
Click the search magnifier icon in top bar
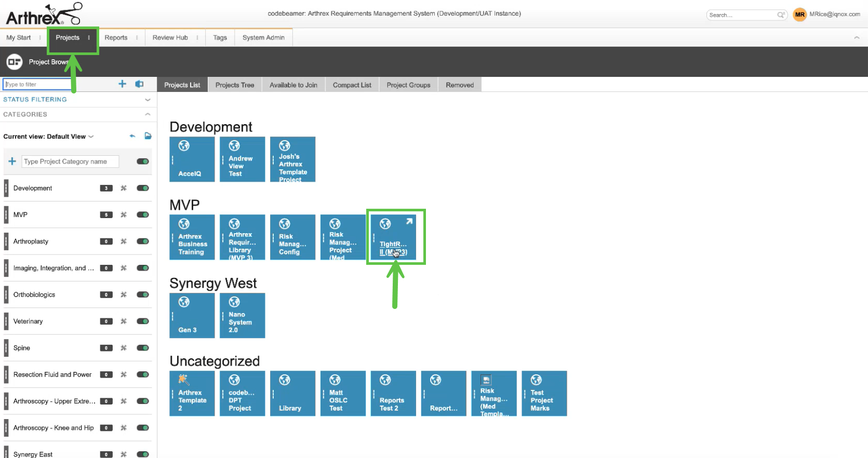780,15
